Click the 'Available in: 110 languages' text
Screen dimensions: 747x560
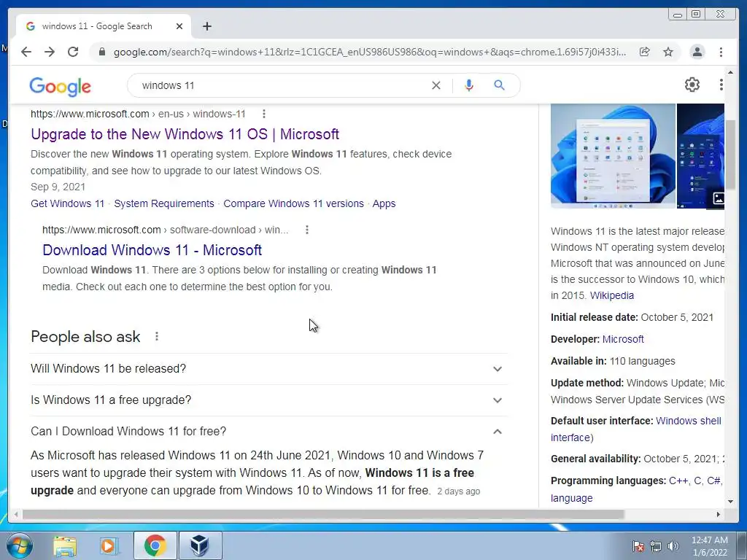pyautogui.click(x=613, y=362)
